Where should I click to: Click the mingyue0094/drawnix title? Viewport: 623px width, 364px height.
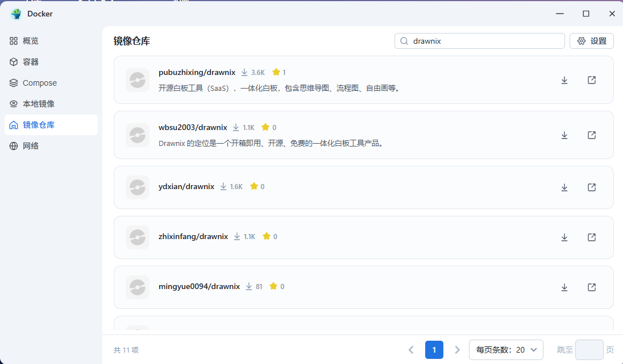pyautogui.click(x=199, y=287)
